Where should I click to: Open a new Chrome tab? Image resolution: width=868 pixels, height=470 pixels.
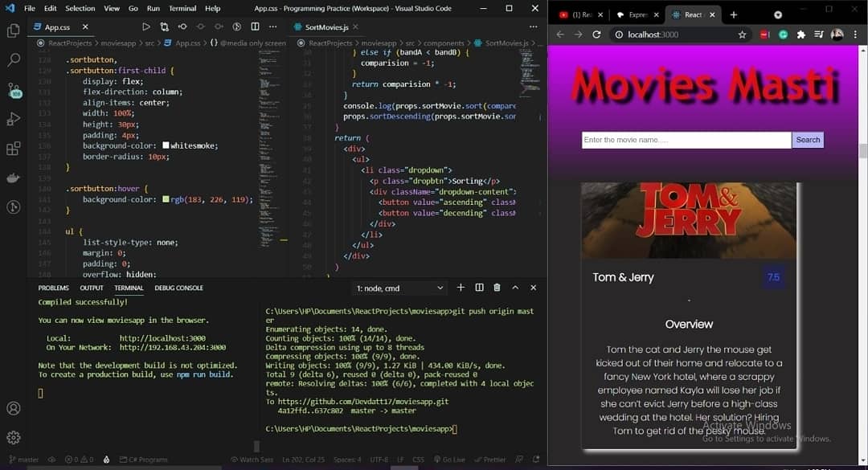tap(734, 15)
